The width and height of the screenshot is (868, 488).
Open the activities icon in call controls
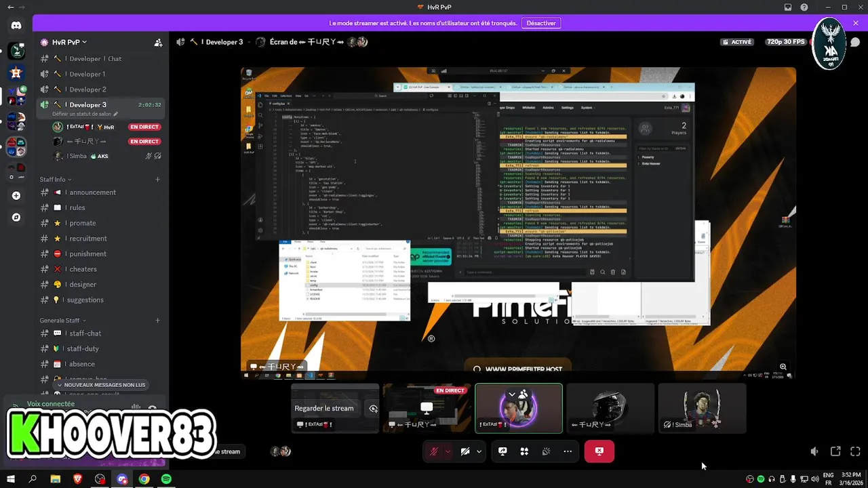[524, 451]
